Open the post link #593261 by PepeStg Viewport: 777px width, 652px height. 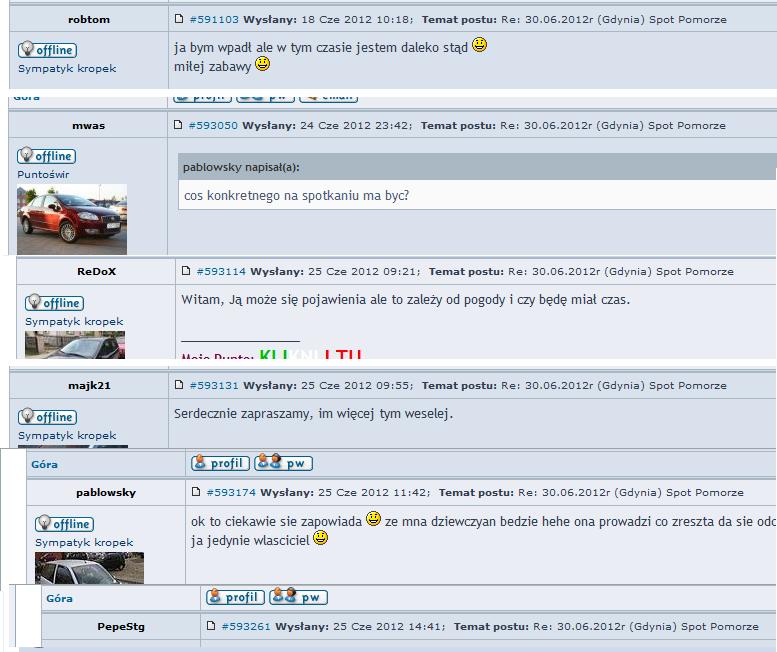(x=246, y=626)
